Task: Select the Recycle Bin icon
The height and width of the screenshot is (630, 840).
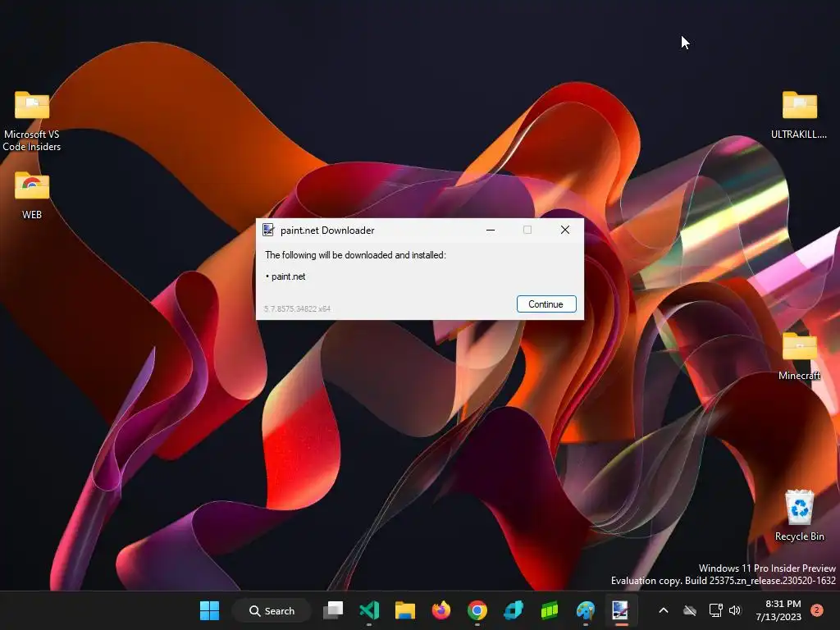Action: 799,515
